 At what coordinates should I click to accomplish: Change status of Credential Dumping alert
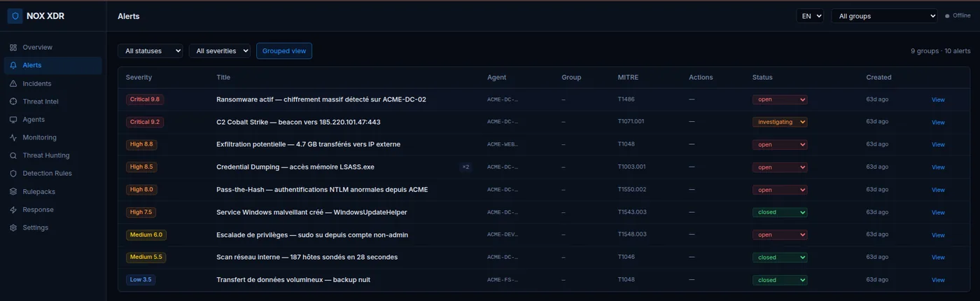tap(780, 167)
